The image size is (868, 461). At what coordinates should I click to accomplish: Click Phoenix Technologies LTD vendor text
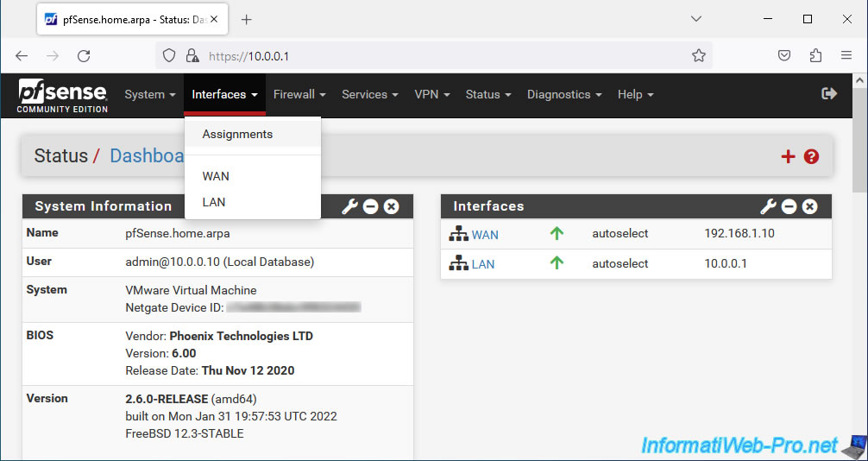click(x=241, y=336)
